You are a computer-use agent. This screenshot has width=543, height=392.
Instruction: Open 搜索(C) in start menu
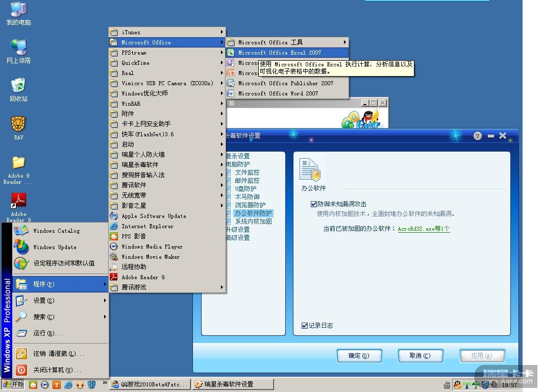pos(60,317)
